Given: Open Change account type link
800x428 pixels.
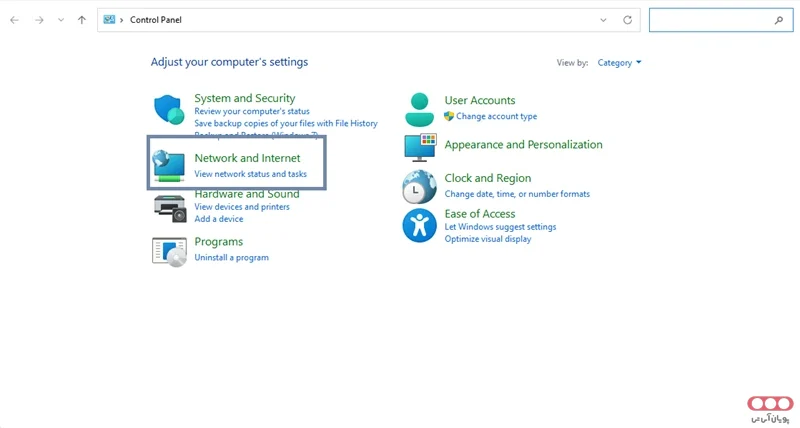Looking at the screenshot, I should pyautogui.click(x=496, y=116).
